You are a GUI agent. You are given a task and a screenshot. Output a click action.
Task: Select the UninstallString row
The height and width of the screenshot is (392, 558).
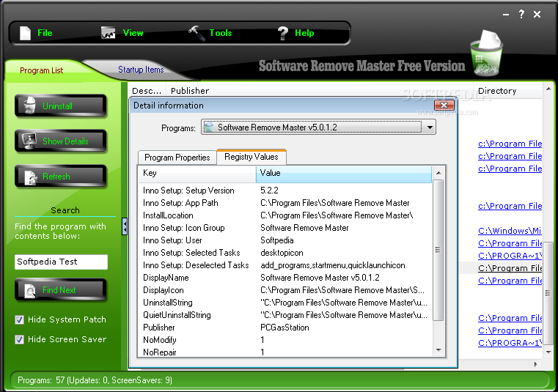pyautogui.click(x=286, y=303)
